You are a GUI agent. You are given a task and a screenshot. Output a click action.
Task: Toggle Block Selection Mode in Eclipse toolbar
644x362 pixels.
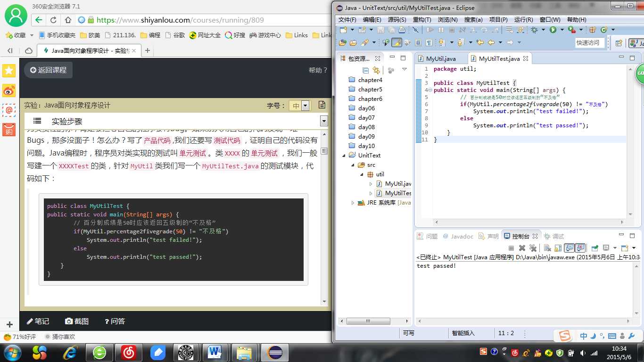click(x=418, y=42)
